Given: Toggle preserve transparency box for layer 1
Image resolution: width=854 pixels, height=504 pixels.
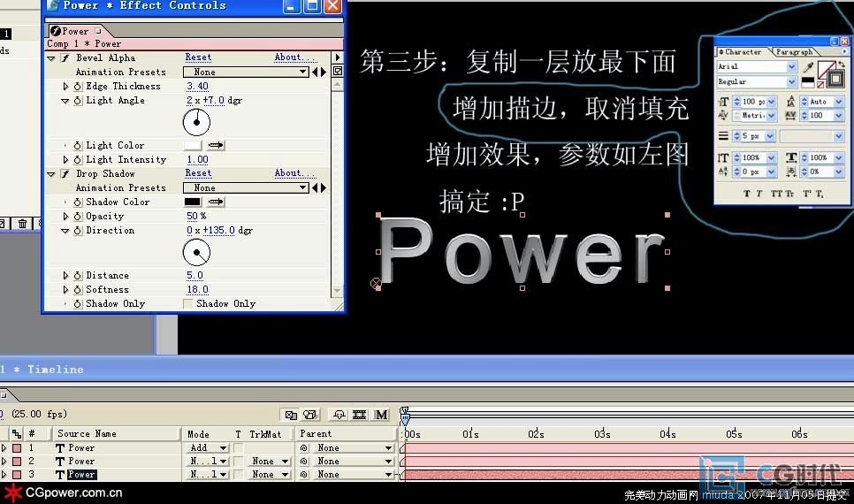Looking at the screenshot, I should pos(238,448).
